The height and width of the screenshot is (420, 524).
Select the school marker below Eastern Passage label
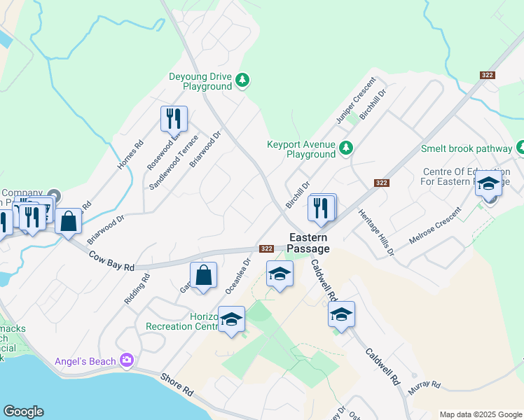point(280,275)
